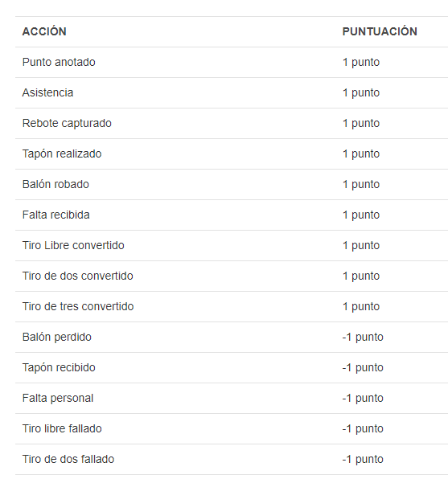Select Tiro Libre convertido text
Image resolution: width=448 pixels, height=479 pixels.
[73, 245]
